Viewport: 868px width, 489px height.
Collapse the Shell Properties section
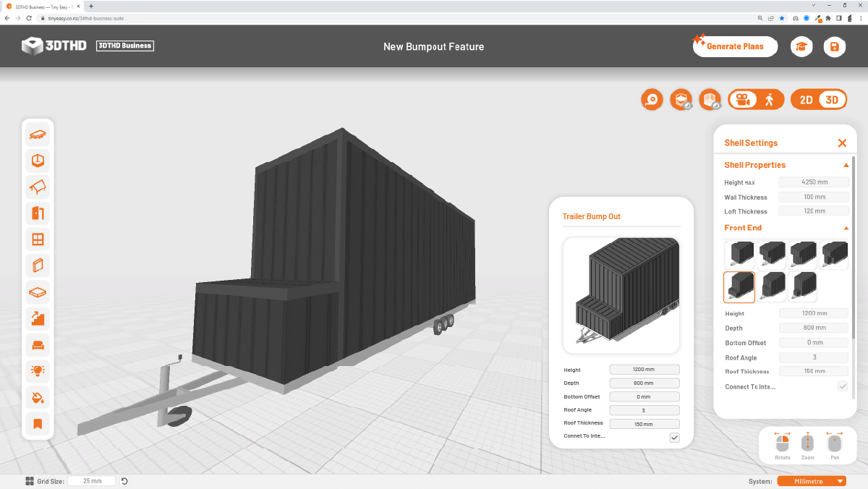846,166
